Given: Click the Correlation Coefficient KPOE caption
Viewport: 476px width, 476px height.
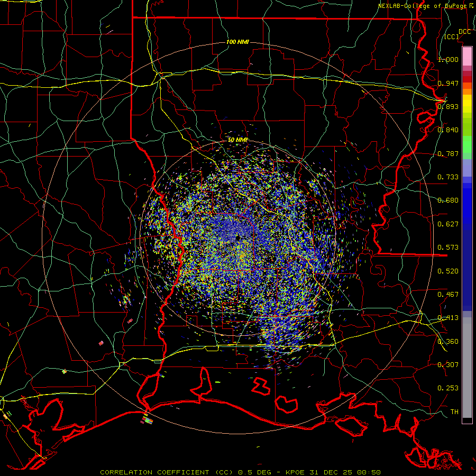Looking at the screenshot, I should click(241, 472).
